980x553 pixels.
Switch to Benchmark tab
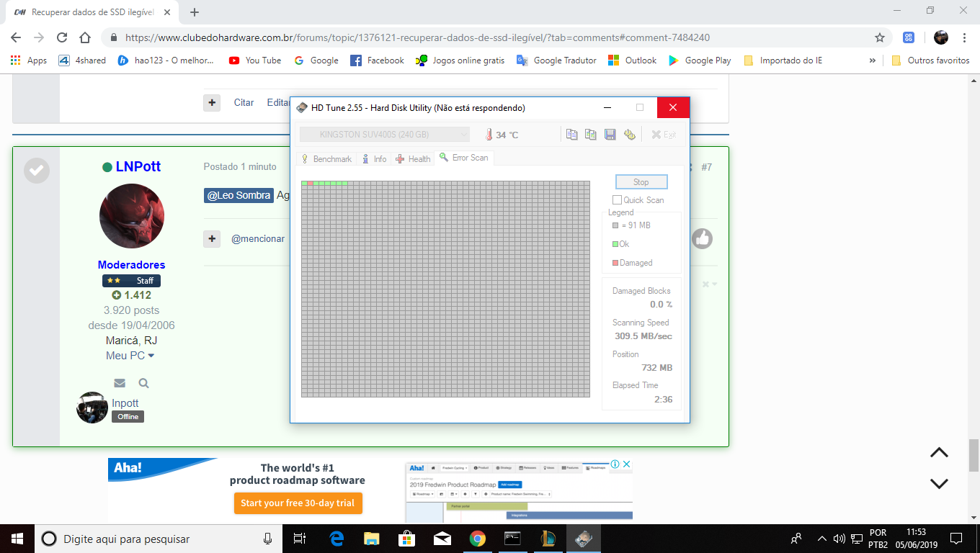[326, 158]
